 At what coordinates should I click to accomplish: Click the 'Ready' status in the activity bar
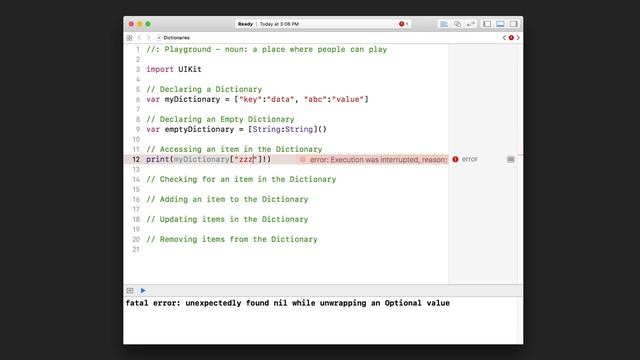pos(245,24)
